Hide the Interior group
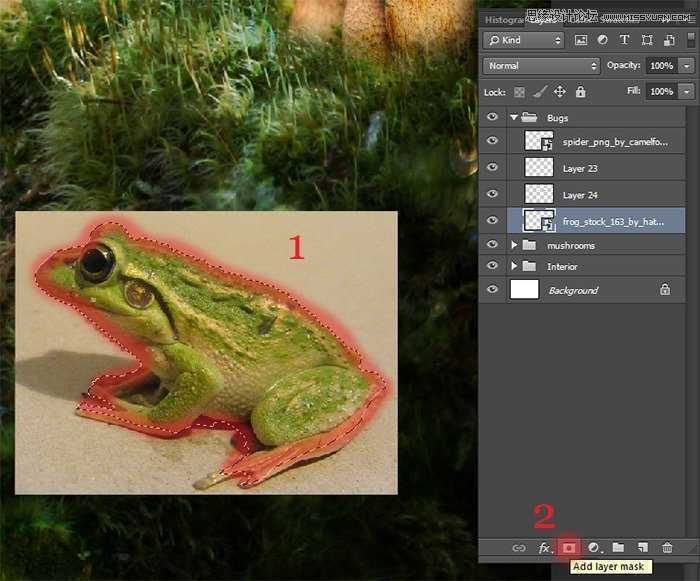 pyautogui.click(x=492, y=265)
